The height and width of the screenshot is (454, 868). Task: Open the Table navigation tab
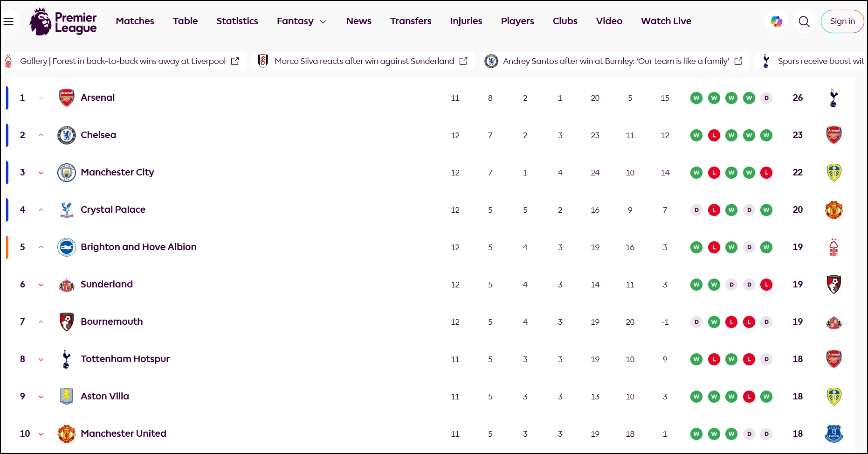point(185,21)
